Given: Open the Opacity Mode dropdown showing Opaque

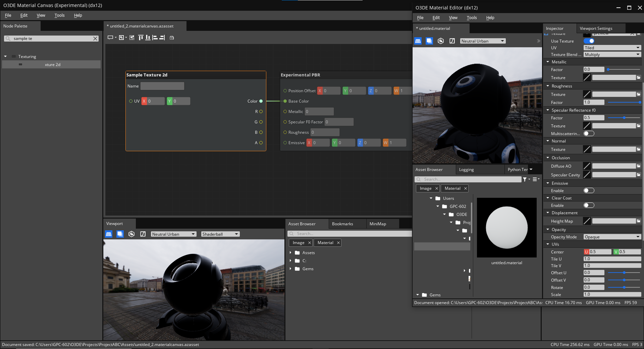Looking at the screenshot, I should [x=612, y=237].
